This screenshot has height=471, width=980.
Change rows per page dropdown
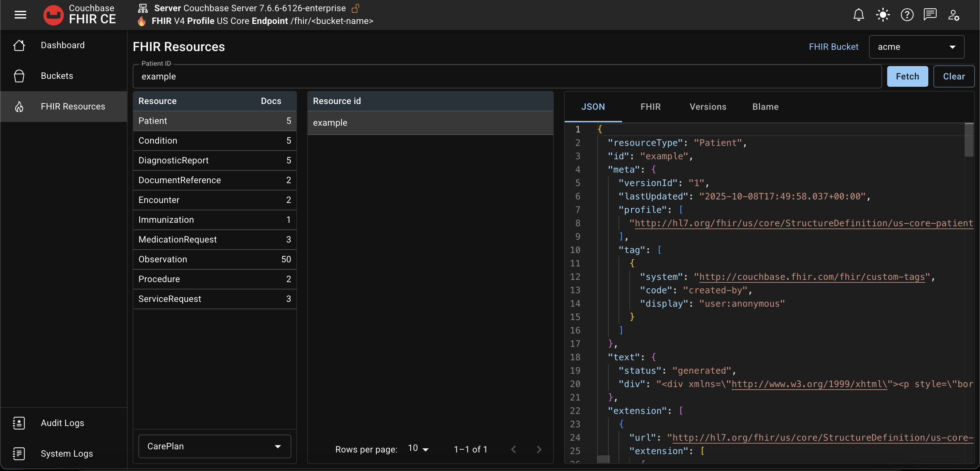click(x=418, y=449)
